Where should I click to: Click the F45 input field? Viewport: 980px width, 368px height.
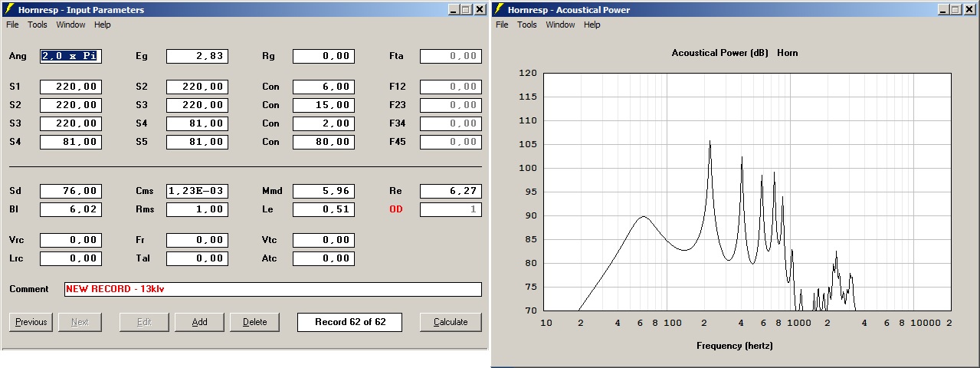451,142
